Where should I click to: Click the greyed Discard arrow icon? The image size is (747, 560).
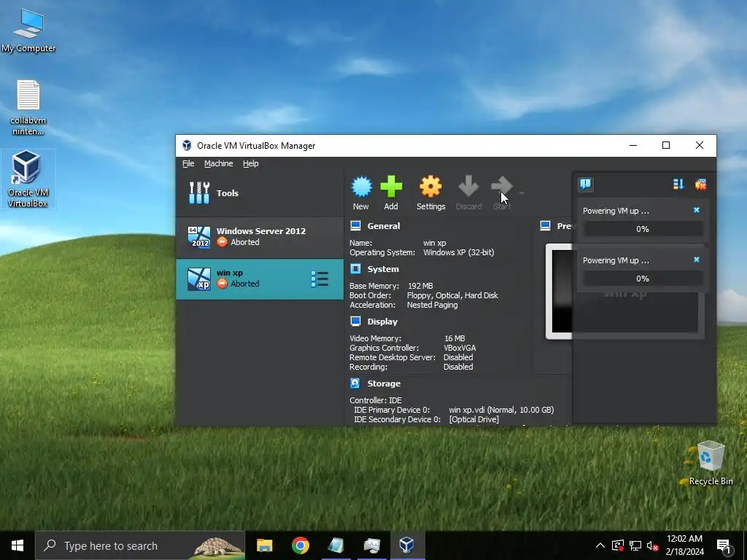click(x=468, y=186)
